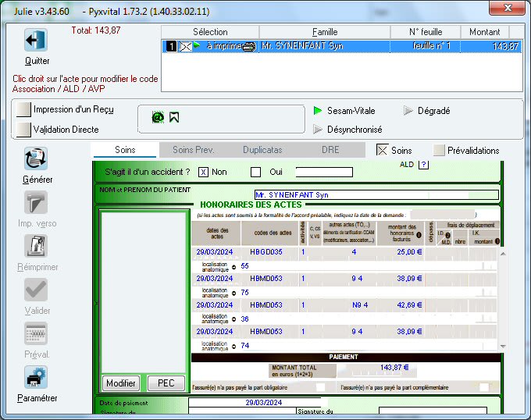Enable Validation Directe checkbox

coord(23,130)
